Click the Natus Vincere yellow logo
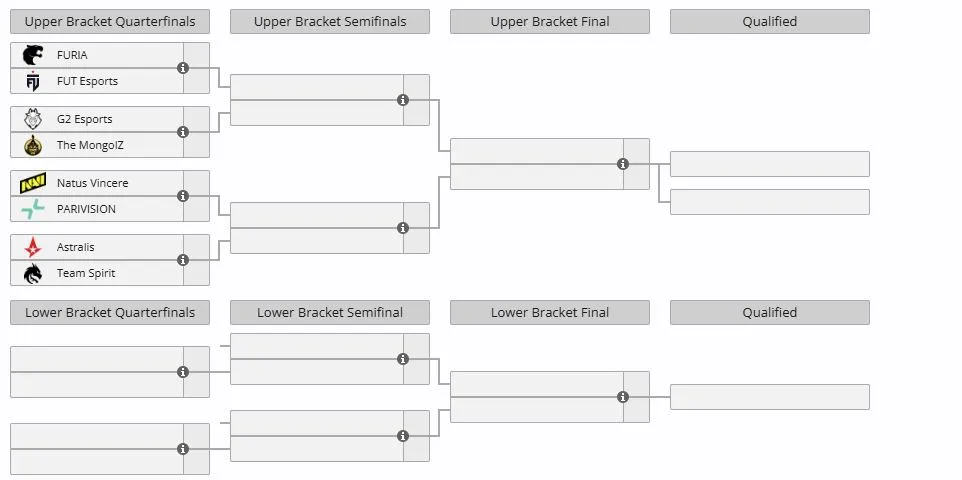 coord(33,183)
